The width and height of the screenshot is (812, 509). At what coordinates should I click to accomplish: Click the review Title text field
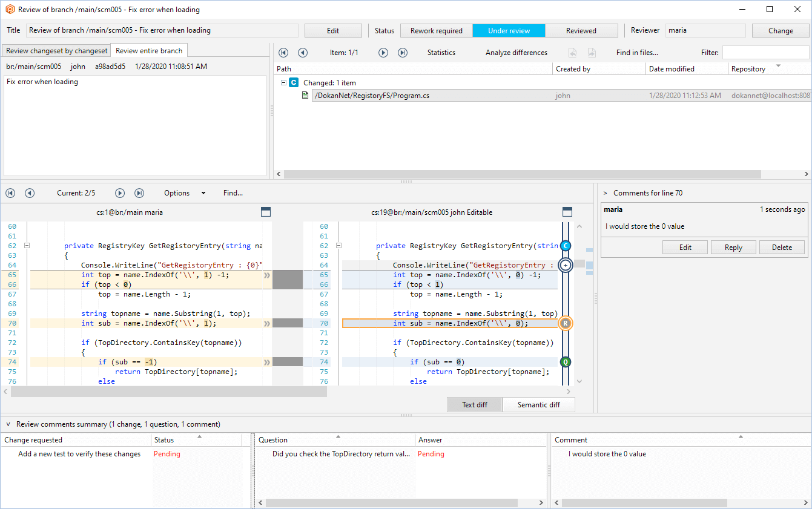162,30
